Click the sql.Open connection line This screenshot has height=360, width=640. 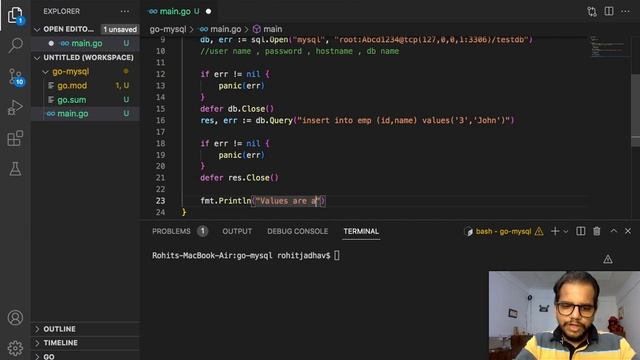pos(366,40)
